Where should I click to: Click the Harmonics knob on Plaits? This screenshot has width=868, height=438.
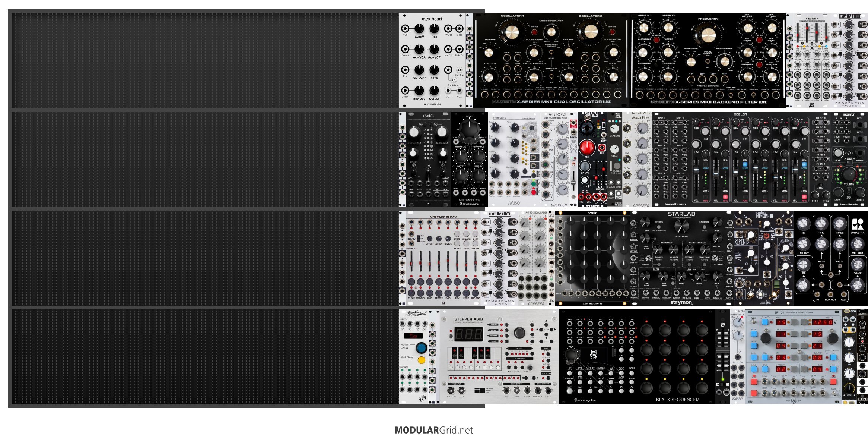[442, 132]
